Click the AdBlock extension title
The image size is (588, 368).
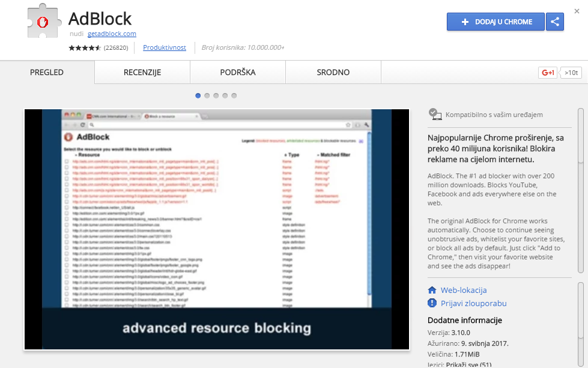point(100,19)
